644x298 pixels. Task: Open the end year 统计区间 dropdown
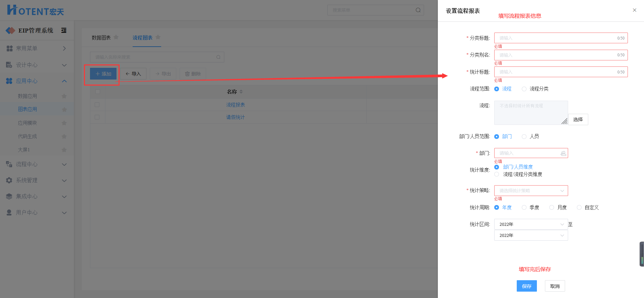[x=531, y=235]
